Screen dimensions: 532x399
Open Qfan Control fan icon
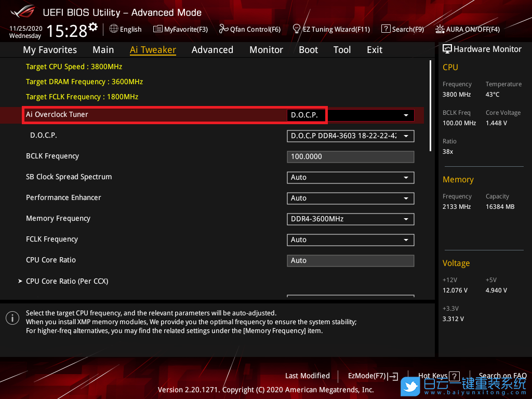pyautogui.click(x=223, y=29)
